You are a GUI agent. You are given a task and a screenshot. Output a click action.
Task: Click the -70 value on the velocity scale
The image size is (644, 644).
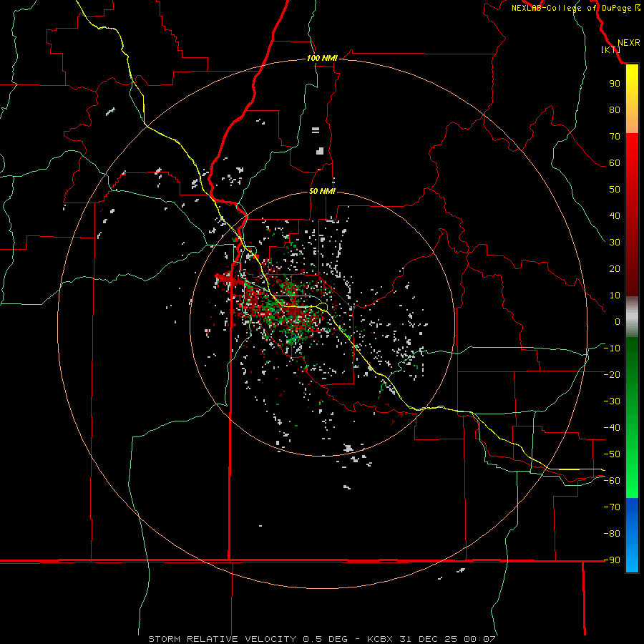pos(612,507)
